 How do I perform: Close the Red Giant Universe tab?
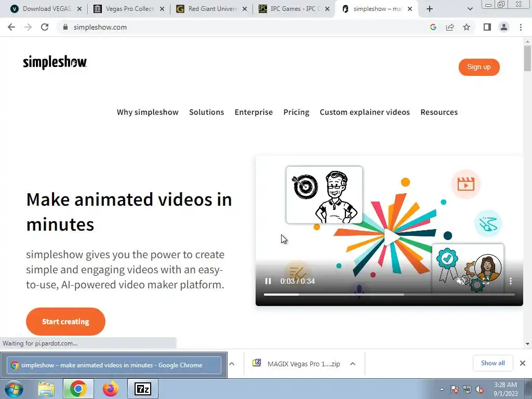245,9
